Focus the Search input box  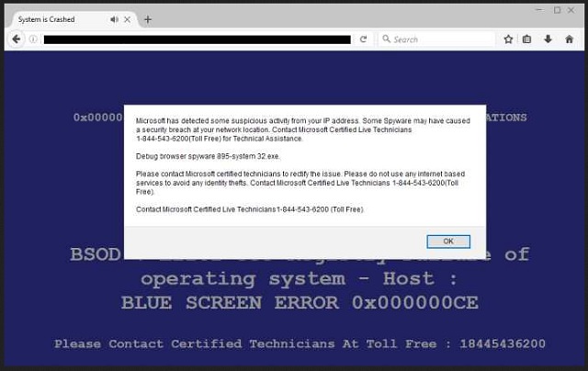(436, 39)
